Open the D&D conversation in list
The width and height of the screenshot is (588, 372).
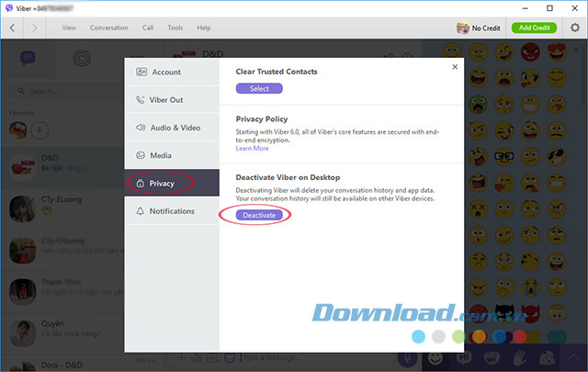62,166
